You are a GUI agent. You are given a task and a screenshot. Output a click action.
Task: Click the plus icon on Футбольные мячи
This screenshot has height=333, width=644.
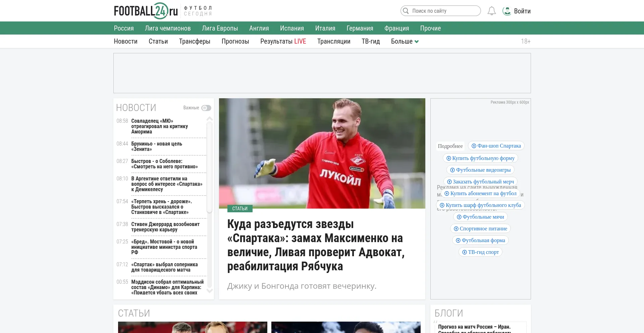coord(459,217)
